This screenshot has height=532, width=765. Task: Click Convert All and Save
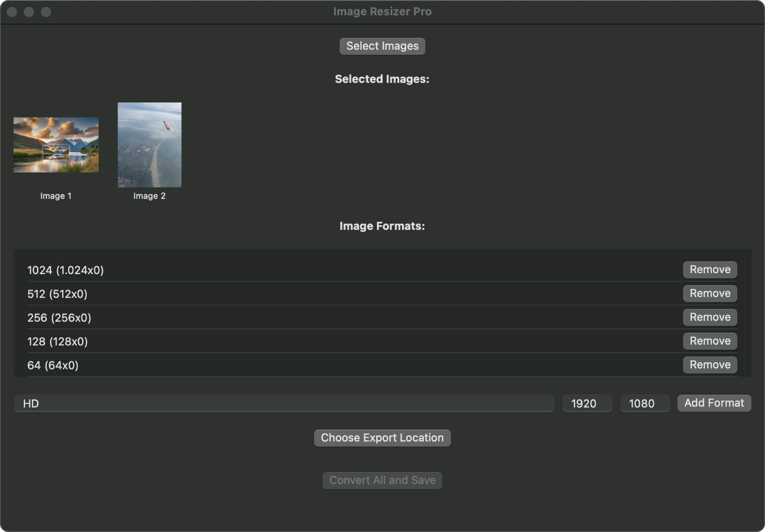(x=382, y=480)
